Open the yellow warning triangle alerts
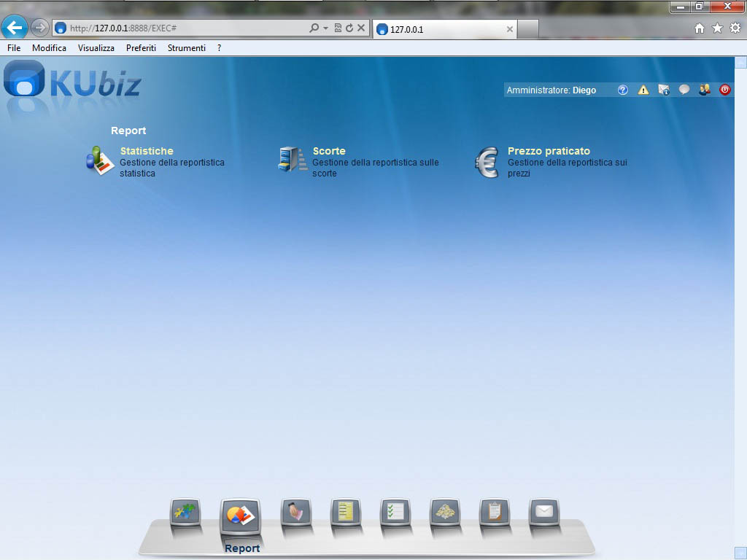 point(643,90)
